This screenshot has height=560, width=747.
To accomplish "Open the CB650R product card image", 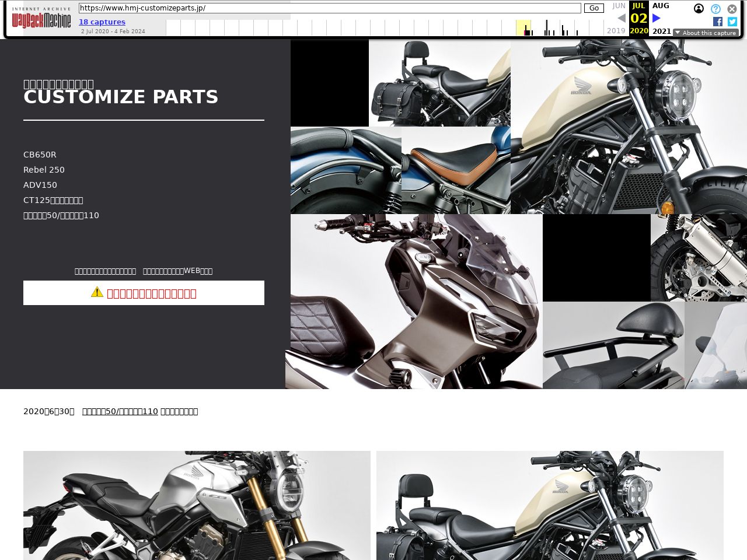I will (197, 505).
